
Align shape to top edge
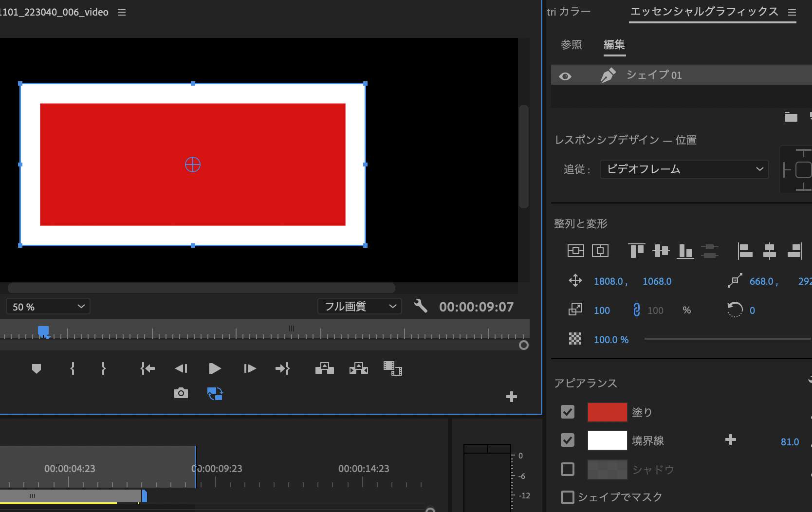coord(637,250)
